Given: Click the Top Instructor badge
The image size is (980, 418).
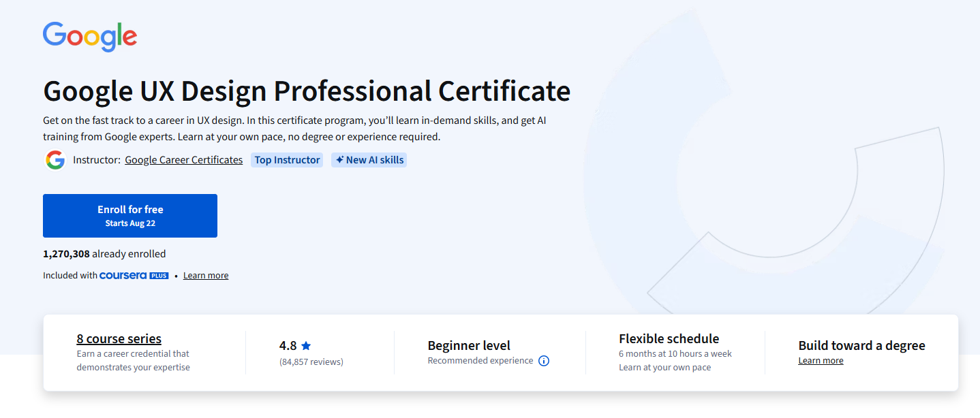Looking at the screenshot, I should [287, 160].
